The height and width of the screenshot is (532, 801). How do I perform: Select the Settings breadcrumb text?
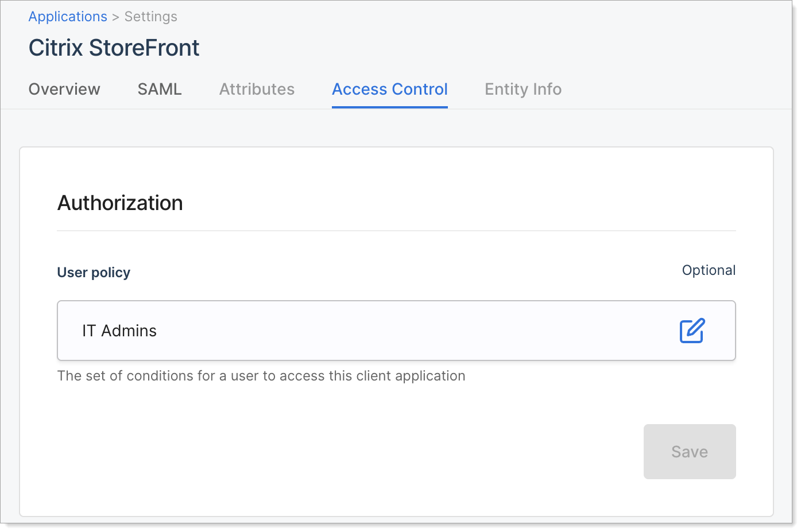151,17
